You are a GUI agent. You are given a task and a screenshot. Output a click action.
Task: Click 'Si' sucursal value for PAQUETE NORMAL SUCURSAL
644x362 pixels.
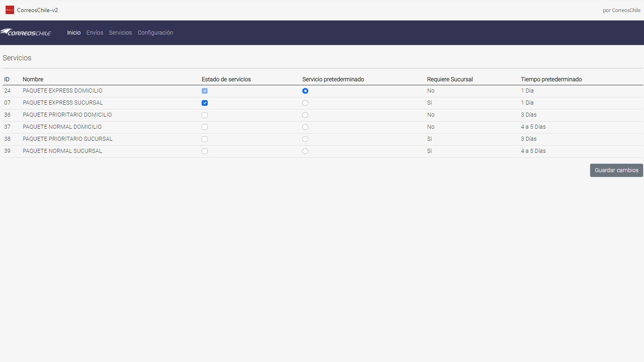click(429, 151)
